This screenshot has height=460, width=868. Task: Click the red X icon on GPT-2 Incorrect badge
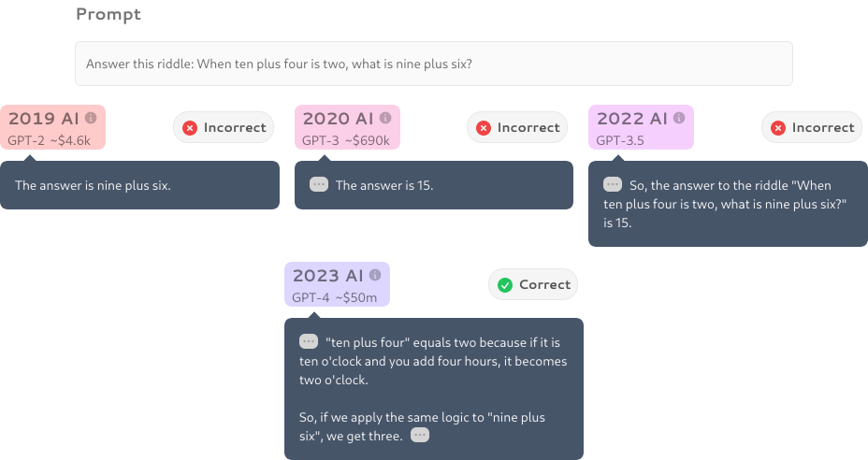[x=190, y=128]
